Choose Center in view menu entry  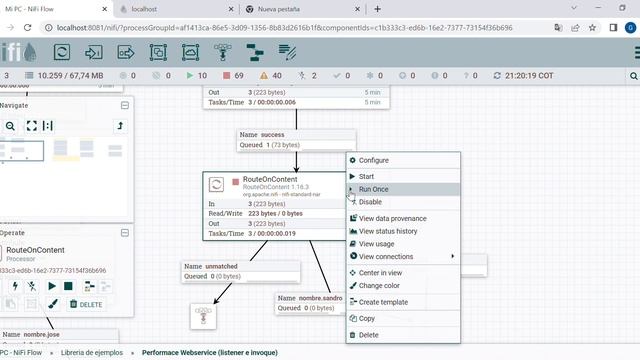click(403, 273)
